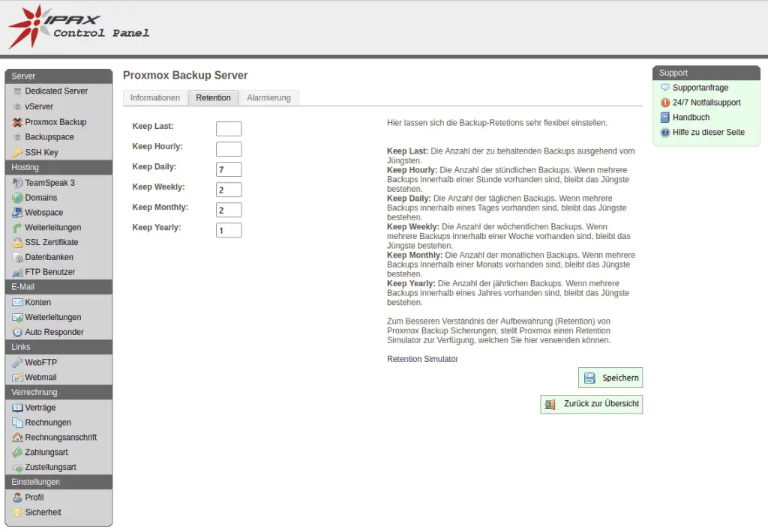768x532 pixels.
Task: Click the 24/7 Notfallsupport warning icon
Action: point(664,103)
